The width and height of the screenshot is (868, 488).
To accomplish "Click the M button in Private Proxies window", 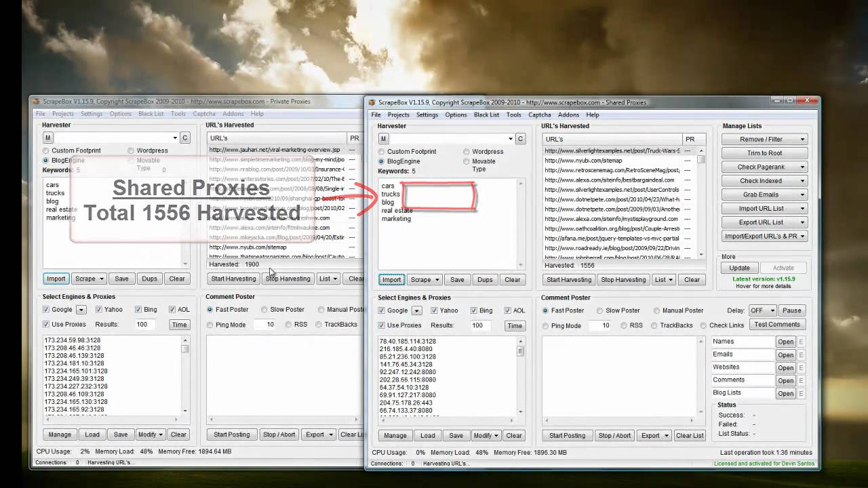I will click(x=47, y=138).
